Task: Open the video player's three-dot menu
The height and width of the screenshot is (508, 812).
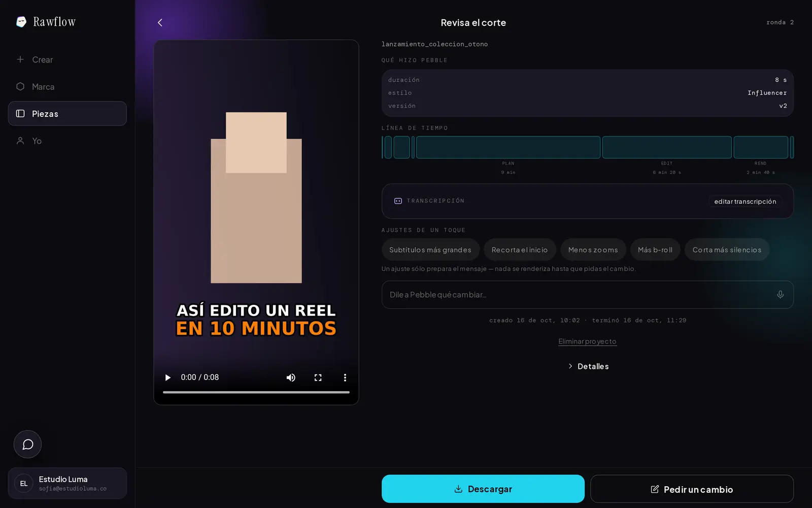Action: click(x=345, y=377)
